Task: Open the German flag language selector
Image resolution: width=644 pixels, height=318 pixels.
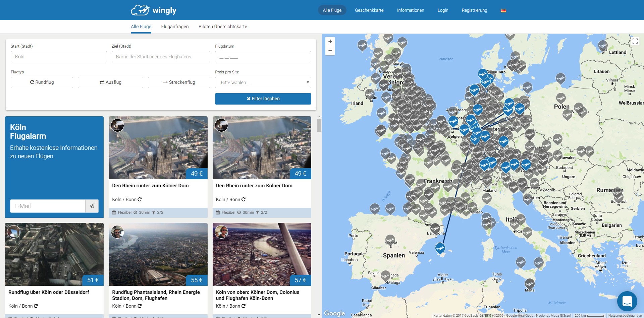Action: point(503,10)
